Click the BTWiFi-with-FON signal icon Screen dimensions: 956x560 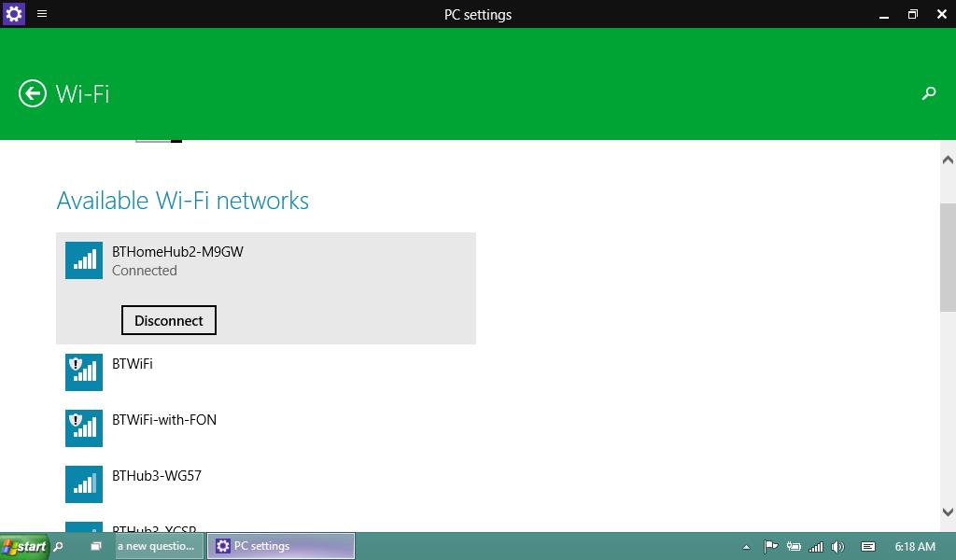pyautogui.click(x=84, y=428)
